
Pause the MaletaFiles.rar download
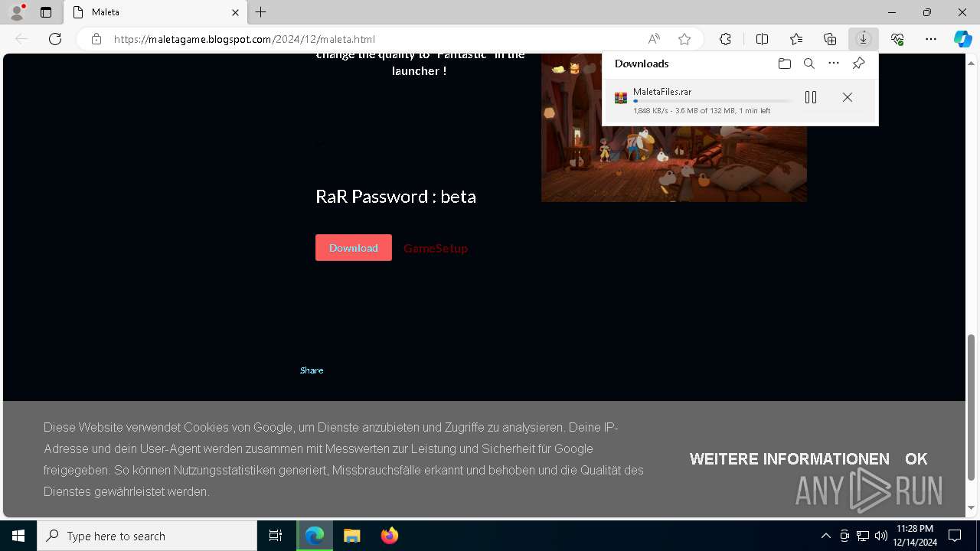tap(811, 97)
